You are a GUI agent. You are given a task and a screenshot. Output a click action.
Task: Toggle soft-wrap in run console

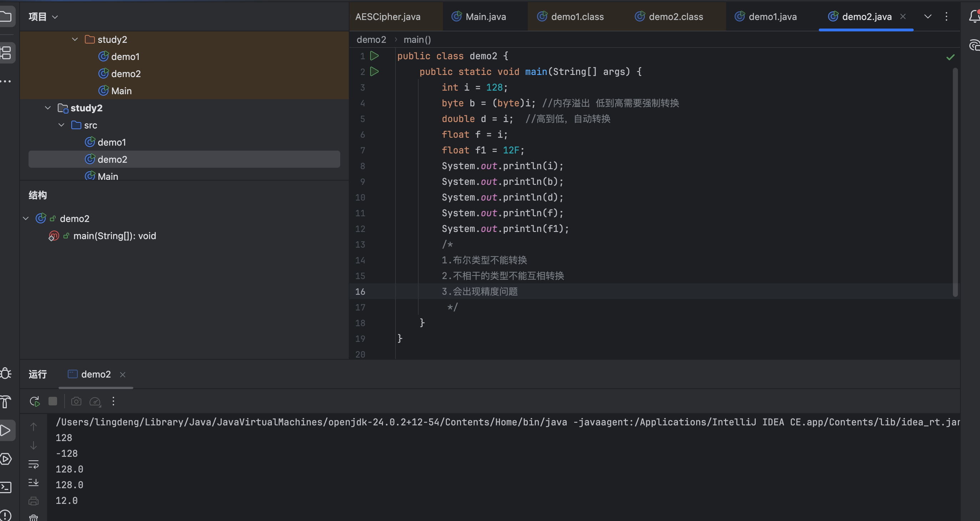34,464
